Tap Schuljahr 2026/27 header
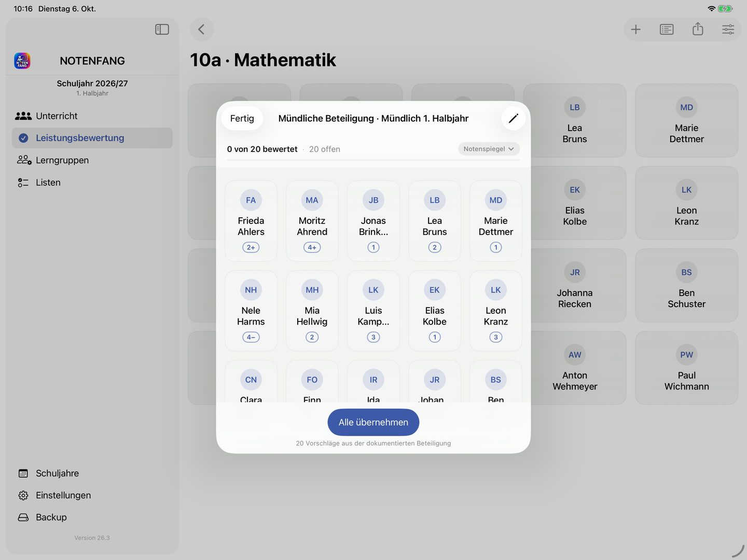 pos(92,83)
